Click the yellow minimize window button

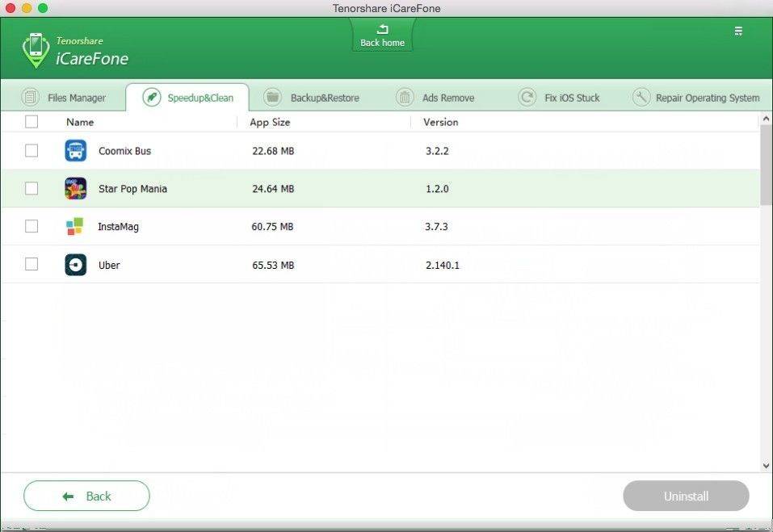[x=27, y=8]
